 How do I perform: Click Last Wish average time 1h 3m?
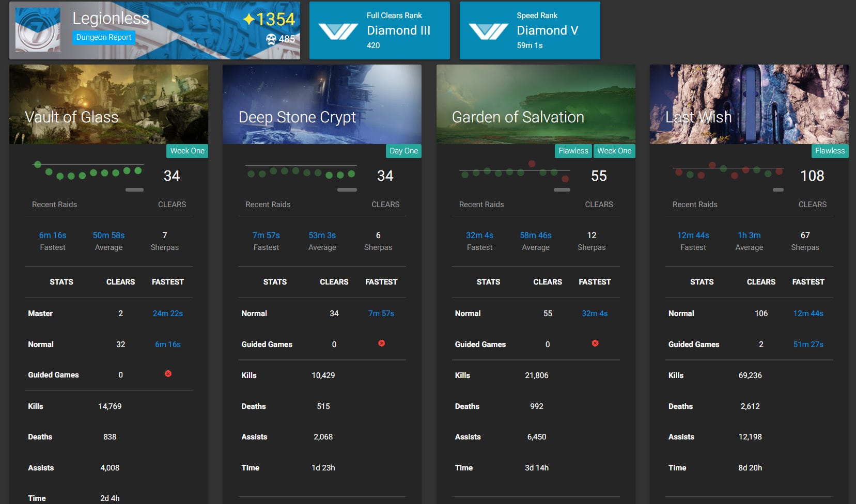coord(749,235)
